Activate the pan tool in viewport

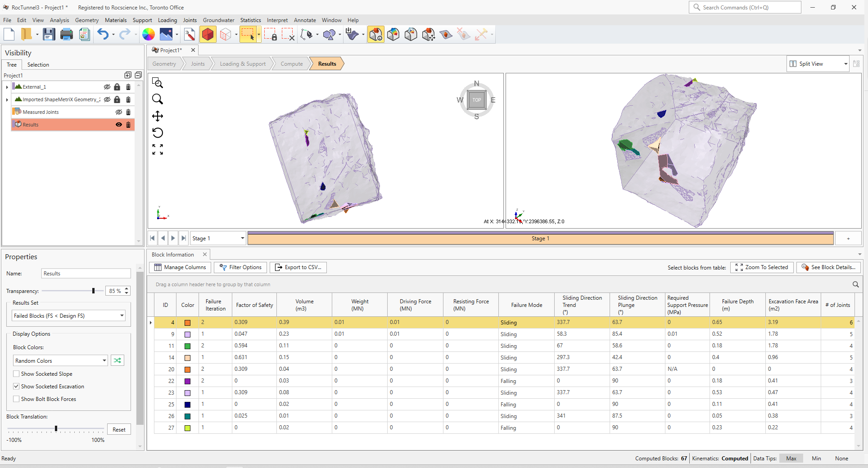coord(158,116)
